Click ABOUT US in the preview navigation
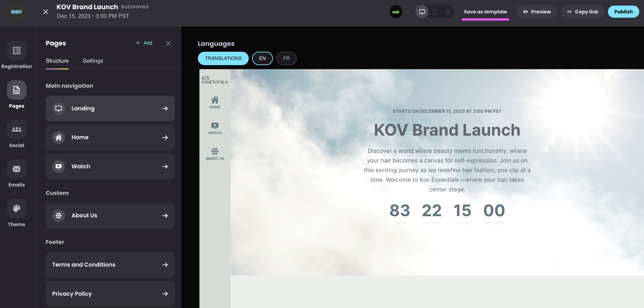 [215, 154]
